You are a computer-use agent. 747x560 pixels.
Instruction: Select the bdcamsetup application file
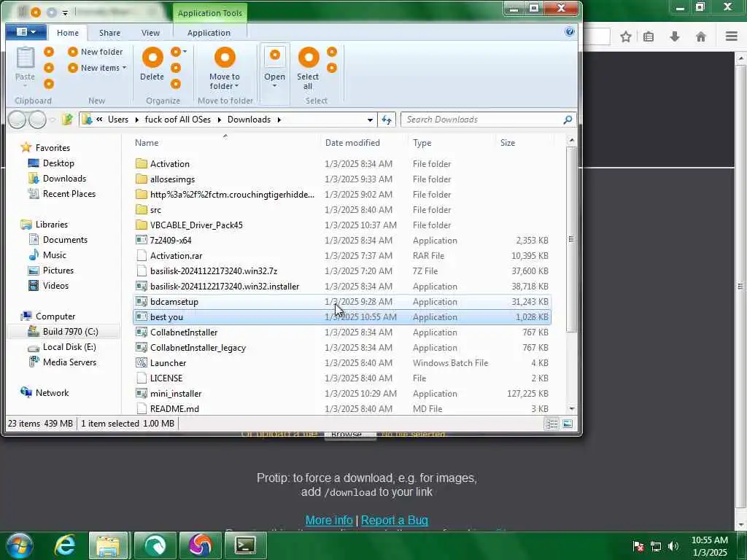click(x=342, y=302)
